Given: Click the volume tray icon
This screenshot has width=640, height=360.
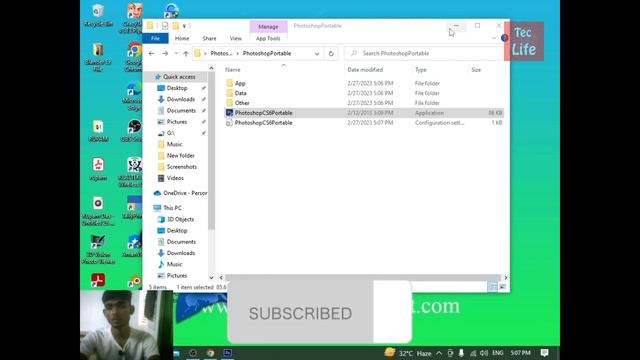Looking at the screenshot, I should pyautogui.click(x=484, y=353).
